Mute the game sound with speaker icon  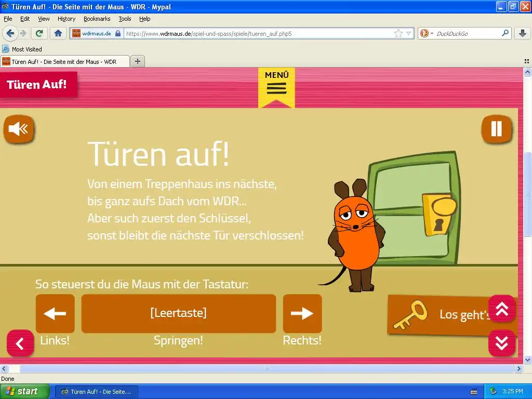19,129
